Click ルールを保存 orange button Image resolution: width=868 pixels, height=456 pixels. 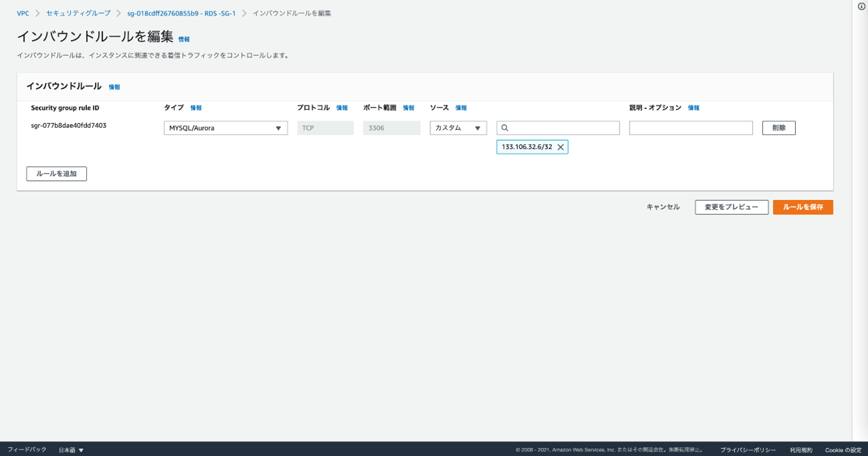tap(803, 207)
